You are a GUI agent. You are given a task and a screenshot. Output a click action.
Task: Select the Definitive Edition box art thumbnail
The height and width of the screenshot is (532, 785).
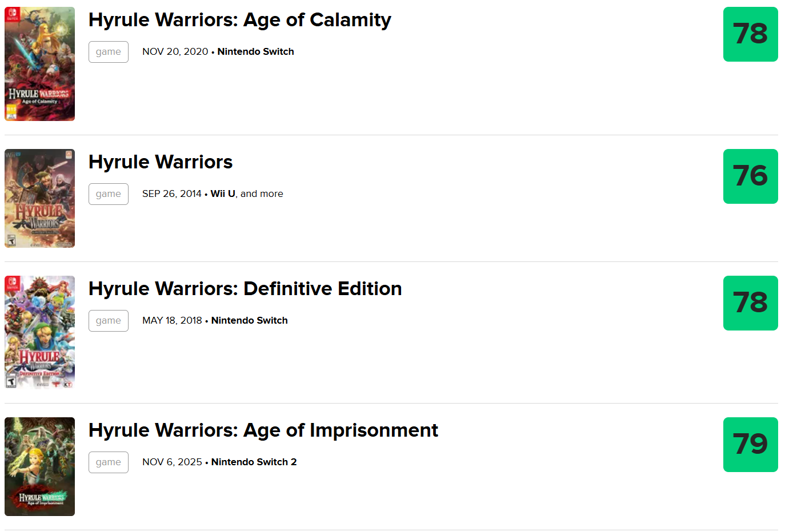point(39,332)
